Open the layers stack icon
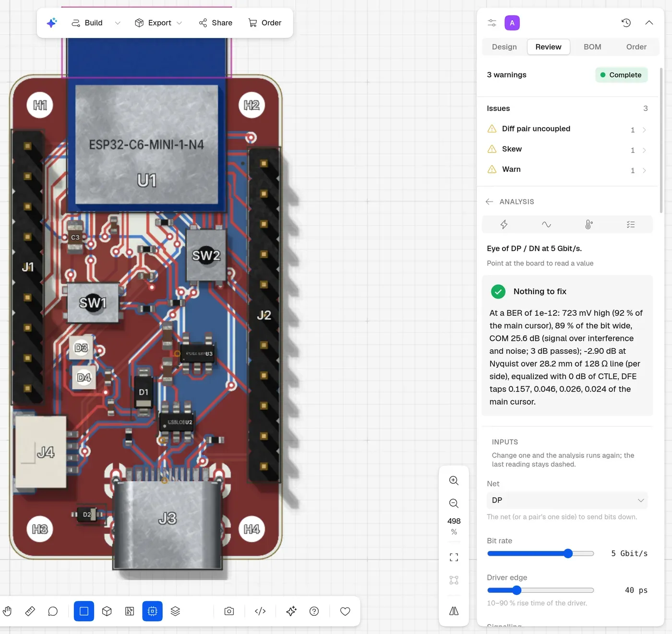The height and width of the screenshot is (634, 672). click(x=175, y=611)
